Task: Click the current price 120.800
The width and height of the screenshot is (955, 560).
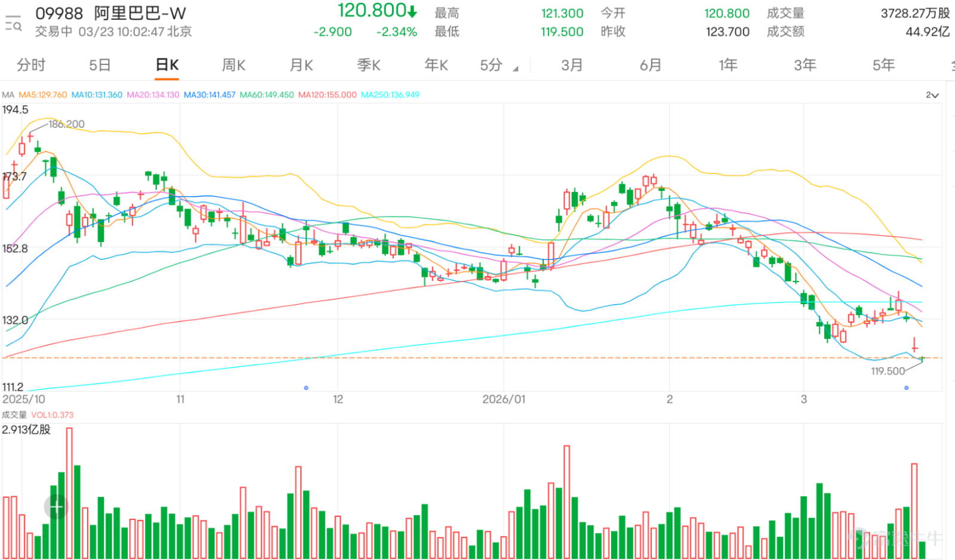Action: pyautogui.click(x=372, y=11)
